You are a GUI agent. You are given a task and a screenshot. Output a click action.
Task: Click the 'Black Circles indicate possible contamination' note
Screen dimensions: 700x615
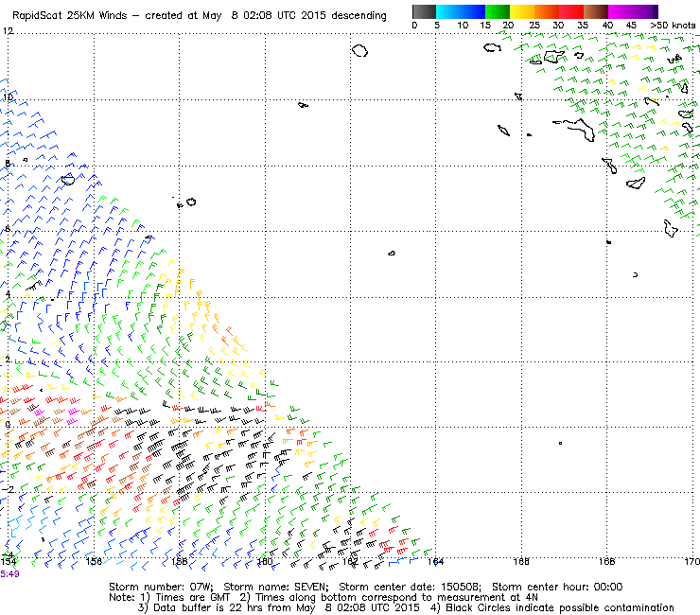coord(560,607)
